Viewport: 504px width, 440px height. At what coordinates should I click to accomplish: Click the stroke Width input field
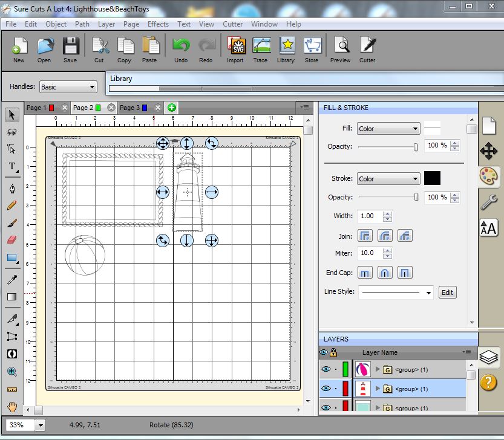click(x=369, y=216)
